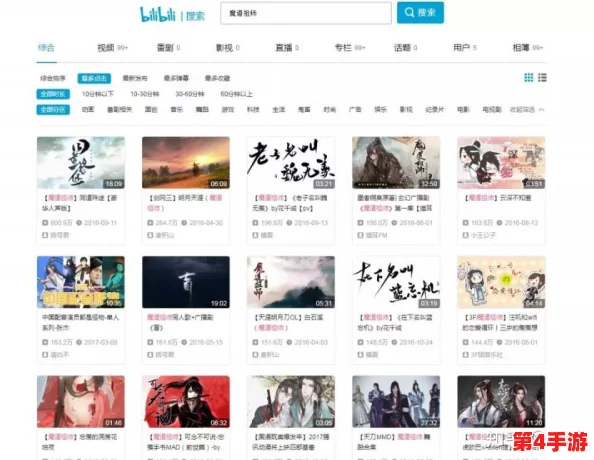Focus the search box containing 魔道祖师
Image resolution: width=594 pixels, height=460 pixels.
pos(306,13)
